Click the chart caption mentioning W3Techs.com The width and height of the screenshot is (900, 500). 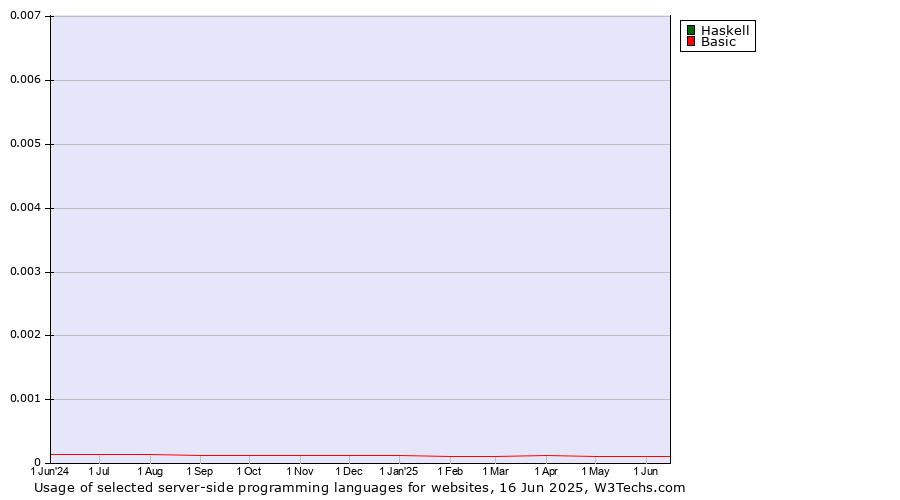[x=359, y=488]
